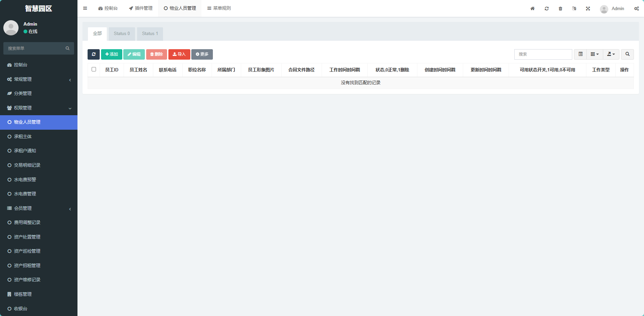This screenshot has width=644, height=316.
Task: Enter fullscreen using the expand arrows icon
Action: (x=588, y=8)
